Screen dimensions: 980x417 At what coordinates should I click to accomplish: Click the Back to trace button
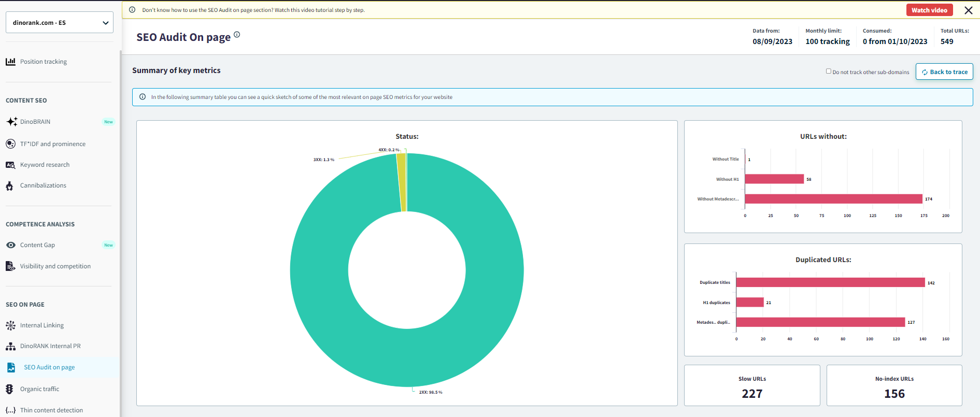tap(944, 72)
